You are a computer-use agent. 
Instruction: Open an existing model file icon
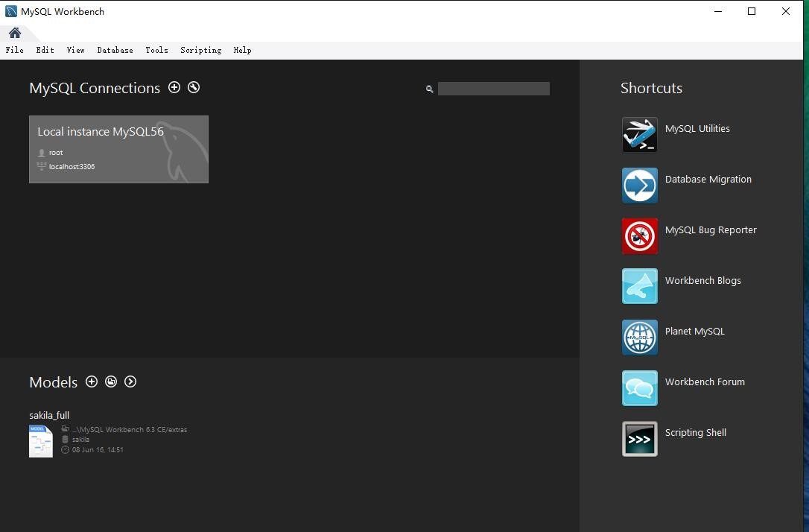[x=111, y=381]
